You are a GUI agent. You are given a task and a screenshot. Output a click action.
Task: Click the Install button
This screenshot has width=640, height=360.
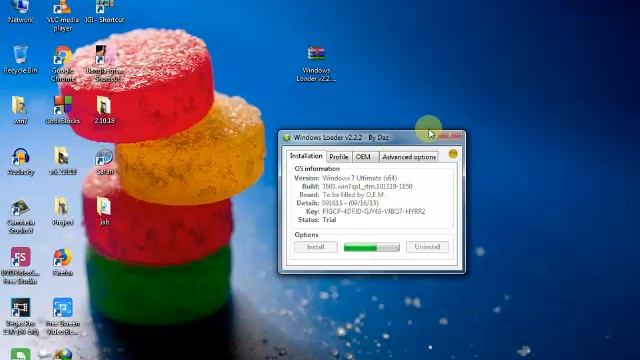[x=316, y=247]
